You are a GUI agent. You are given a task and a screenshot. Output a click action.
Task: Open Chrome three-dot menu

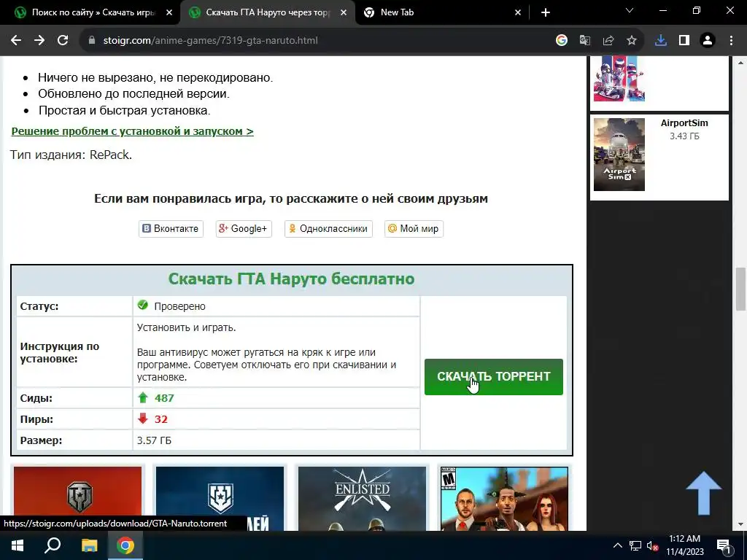pyautogui.click(x=731, y=41)
